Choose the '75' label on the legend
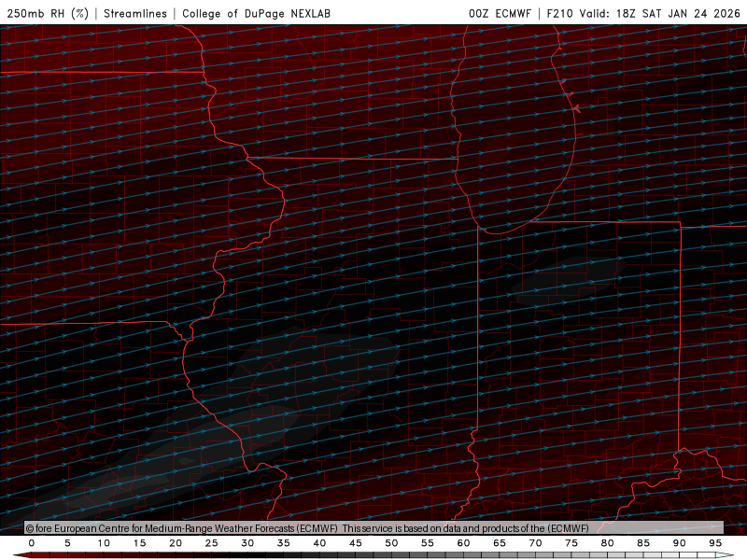The image size is (747, 560). point(571,543)
